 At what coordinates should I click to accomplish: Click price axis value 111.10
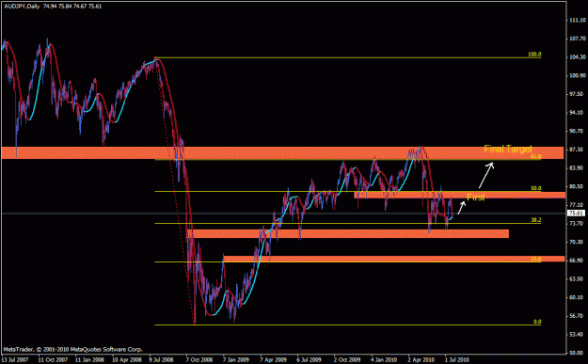pos(578,21)
